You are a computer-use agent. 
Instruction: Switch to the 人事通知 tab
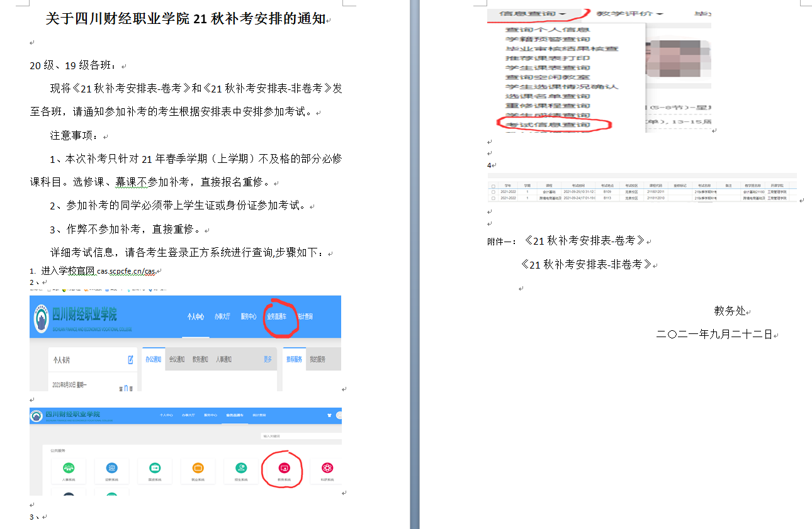click(x=223, y=359)
